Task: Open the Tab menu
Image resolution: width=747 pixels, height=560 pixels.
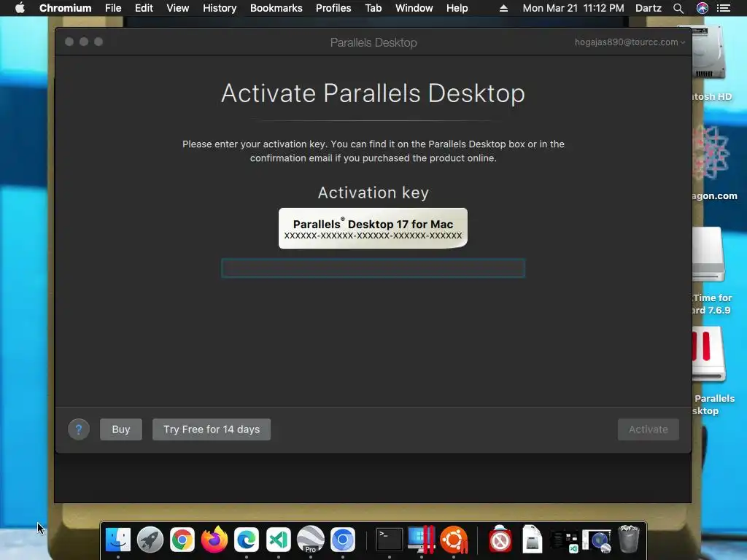Action: click(373, 8)
